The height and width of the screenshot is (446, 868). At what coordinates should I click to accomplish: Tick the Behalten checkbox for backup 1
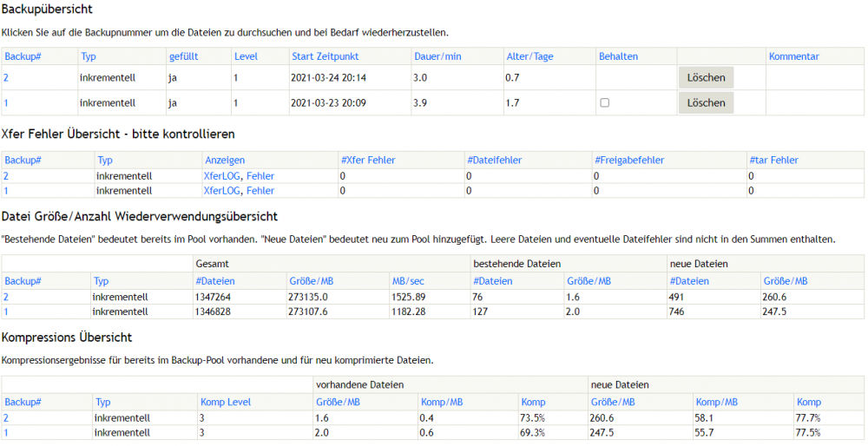point(604,102)
